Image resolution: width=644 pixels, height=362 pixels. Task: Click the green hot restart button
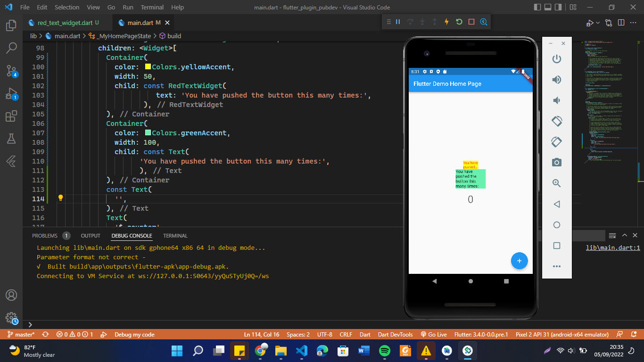459,22
